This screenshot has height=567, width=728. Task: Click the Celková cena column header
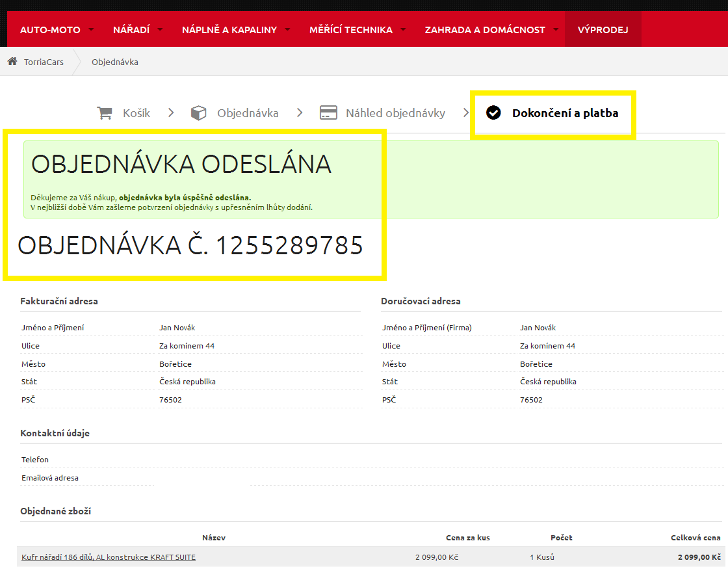(695, 537)
